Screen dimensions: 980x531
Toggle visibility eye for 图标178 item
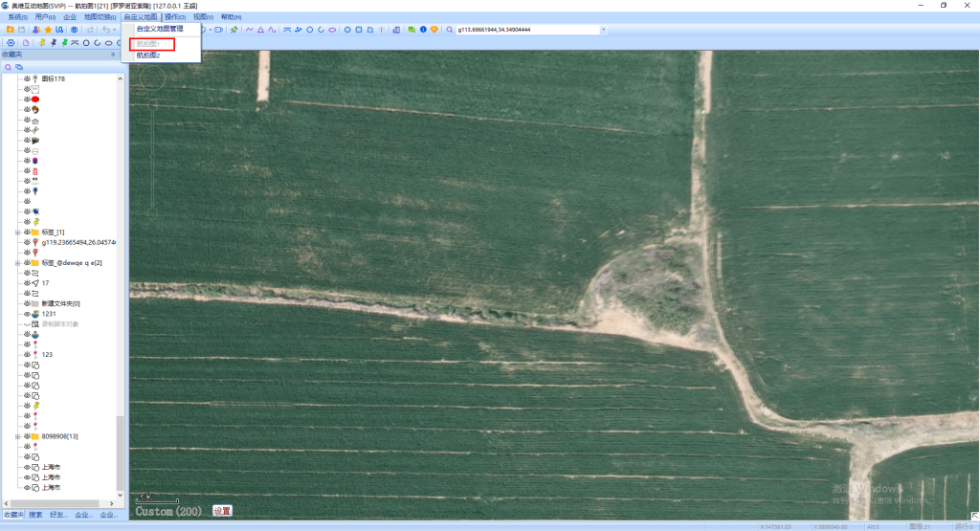point(27,78)
